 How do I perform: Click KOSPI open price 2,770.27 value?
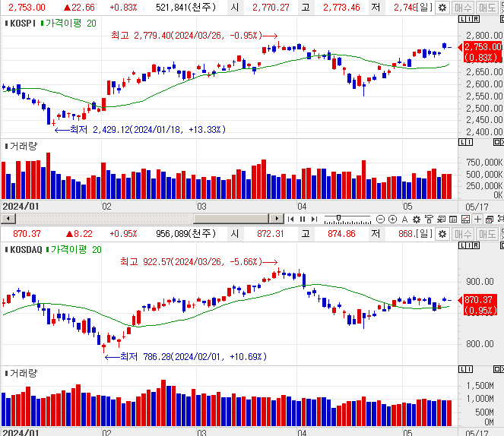(271, 8)
